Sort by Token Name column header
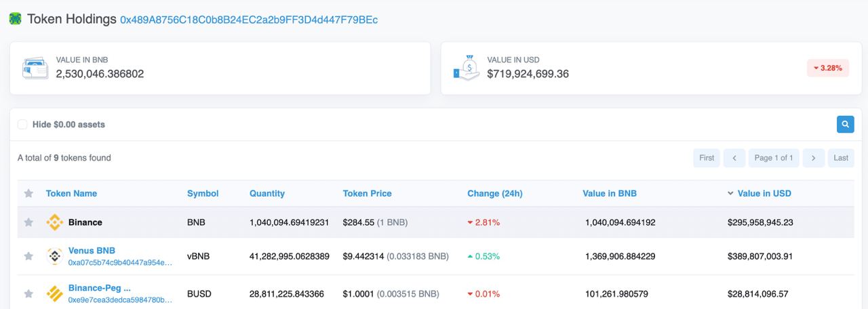868x309 pixels. 71,194
